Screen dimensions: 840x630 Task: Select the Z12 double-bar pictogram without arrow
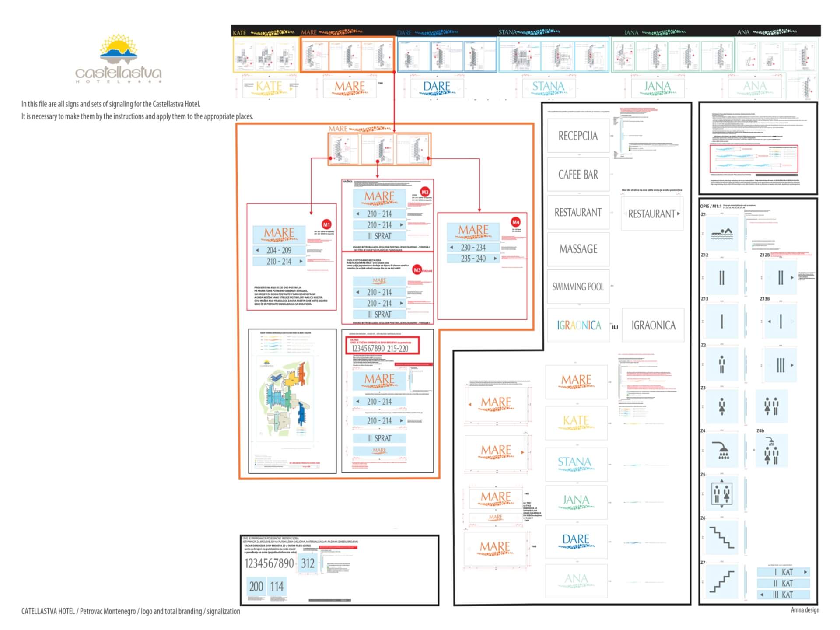[721, 277]
